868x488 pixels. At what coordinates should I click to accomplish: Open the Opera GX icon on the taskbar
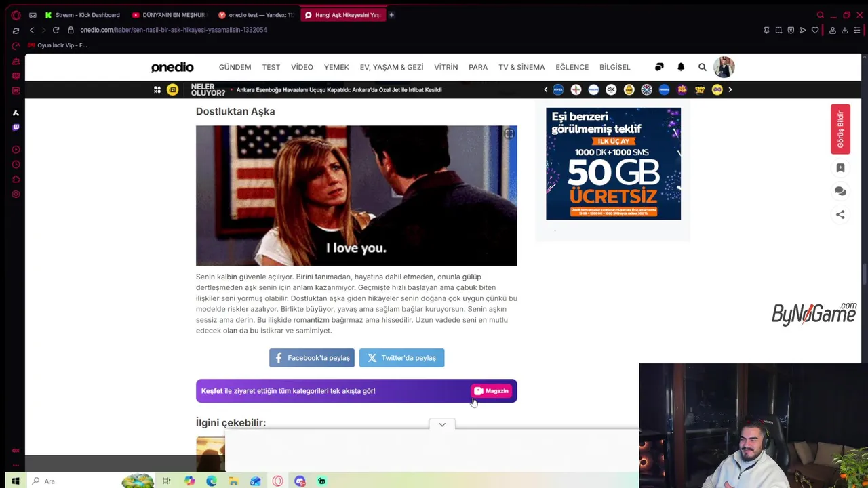pyautogui.click(x=277, y=481)
